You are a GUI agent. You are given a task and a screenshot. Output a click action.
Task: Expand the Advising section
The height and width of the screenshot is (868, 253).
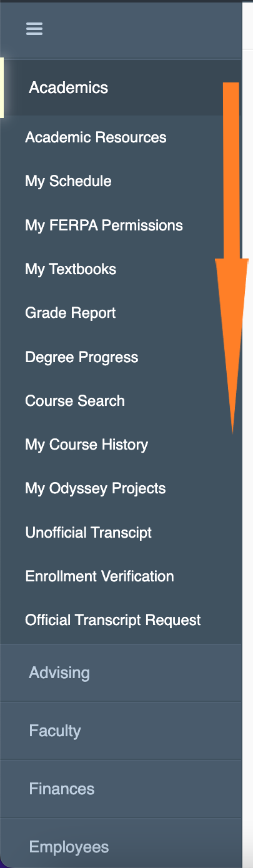coord(121,673)
